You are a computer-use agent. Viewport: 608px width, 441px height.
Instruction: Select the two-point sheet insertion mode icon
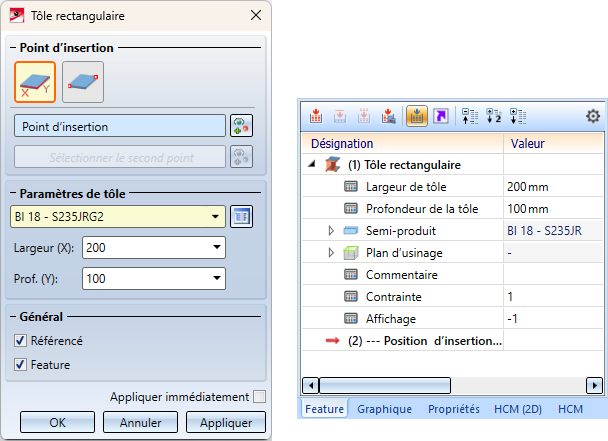(83, 81)
